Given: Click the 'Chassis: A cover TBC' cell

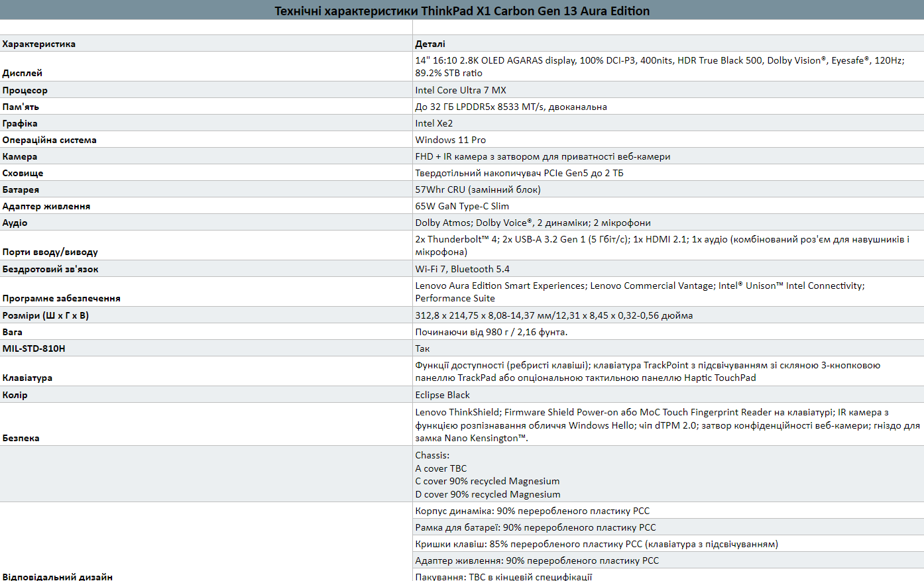Looking at the screenshot, I should click(668, 474).
